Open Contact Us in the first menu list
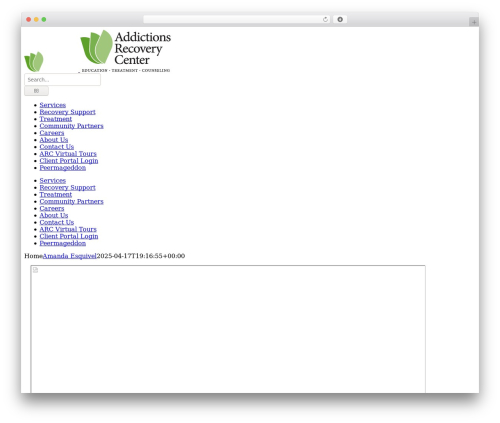500x423 pixels. click(x=57, y=147)
